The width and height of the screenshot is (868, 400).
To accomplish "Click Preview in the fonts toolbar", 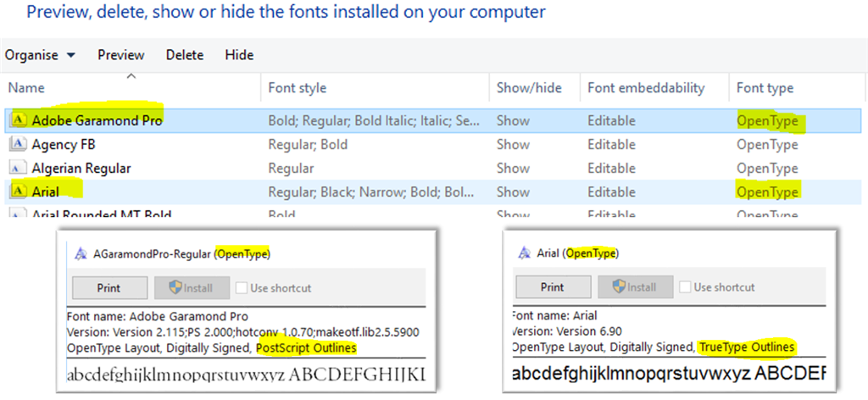I will pyautogui.click(x=120, y=55).
